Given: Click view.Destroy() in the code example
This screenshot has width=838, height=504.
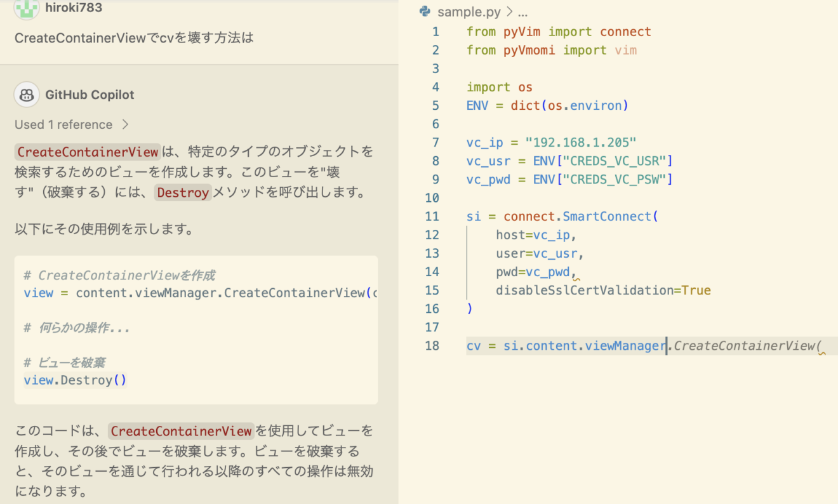Looking at the screenshot, I should 74,380.
